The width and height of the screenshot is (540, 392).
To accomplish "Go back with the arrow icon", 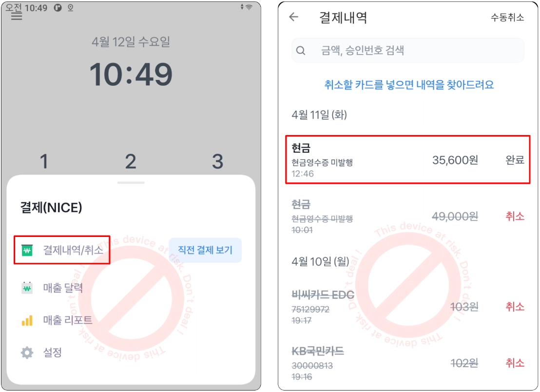I will pyautogui.click(x=294, y=17).
